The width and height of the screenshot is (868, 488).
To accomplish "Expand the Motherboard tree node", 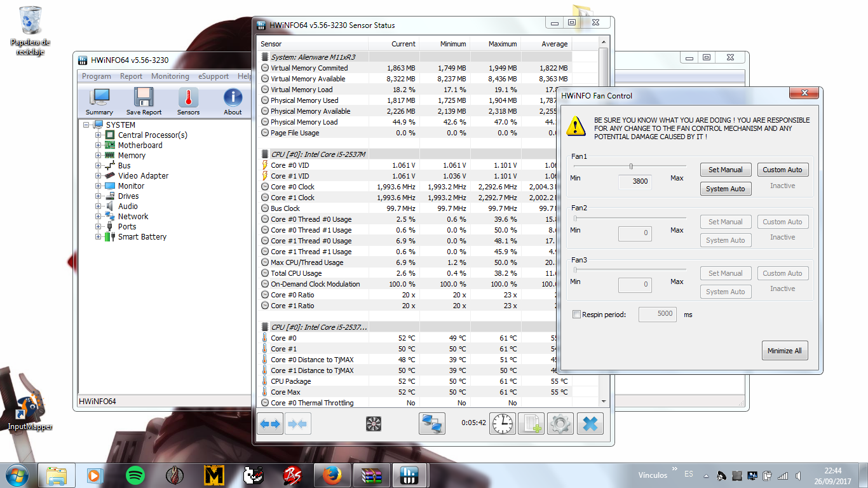I will click(98, 145).
